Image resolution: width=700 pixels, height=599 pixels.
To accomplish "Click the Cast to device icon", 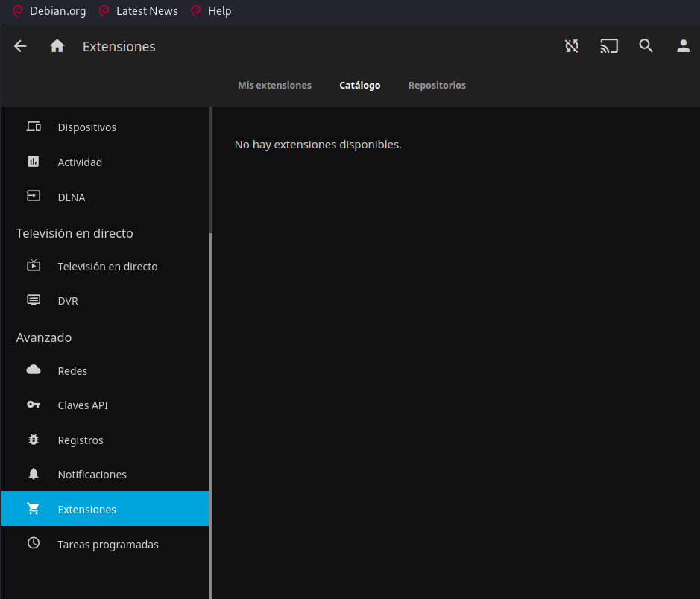I will click(x=608, y=45).
